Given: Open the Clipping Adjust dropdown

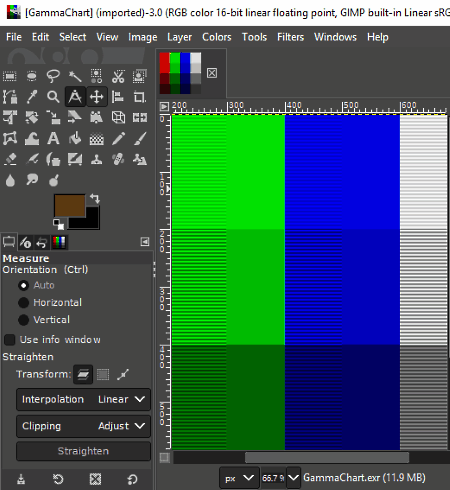Looking at the screenshot, I should pos(83,426).
